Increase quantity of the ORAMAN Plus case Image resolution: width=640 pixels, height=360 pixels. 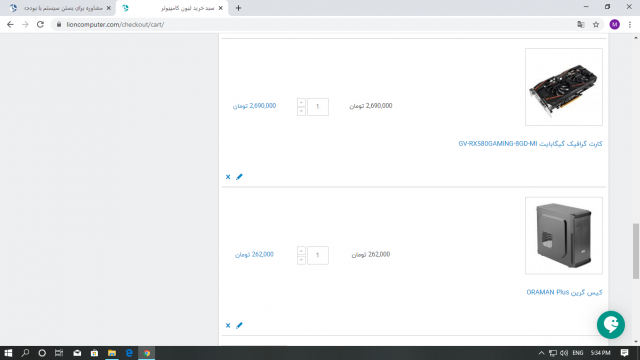(301, 251)
